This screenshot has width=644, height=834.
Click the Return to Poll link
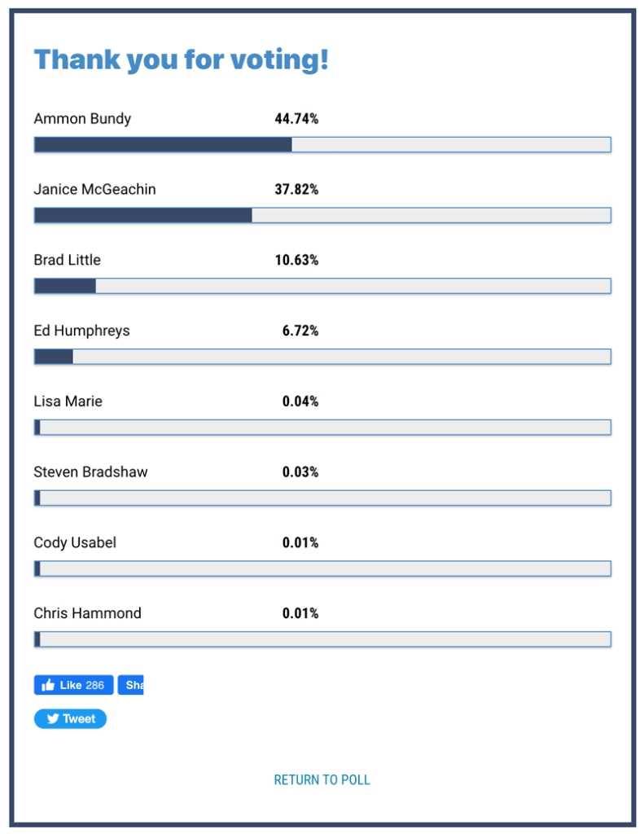pos(322,779)
